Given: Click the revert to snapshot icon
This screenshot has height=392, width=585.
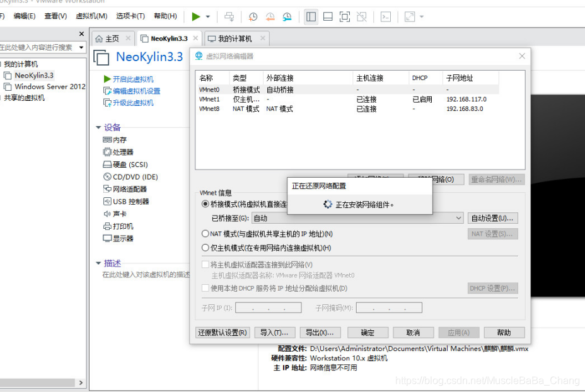Looking at the screenshot, I should 270,17.
